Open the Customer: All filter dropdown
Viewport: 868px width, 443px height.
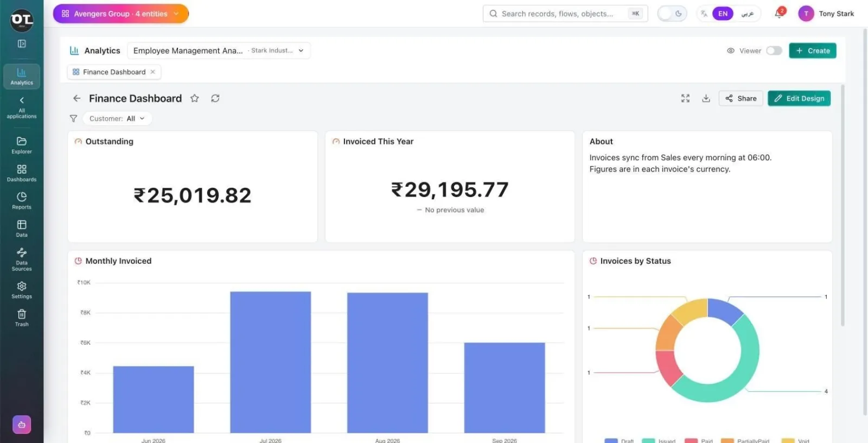point(117,118)
